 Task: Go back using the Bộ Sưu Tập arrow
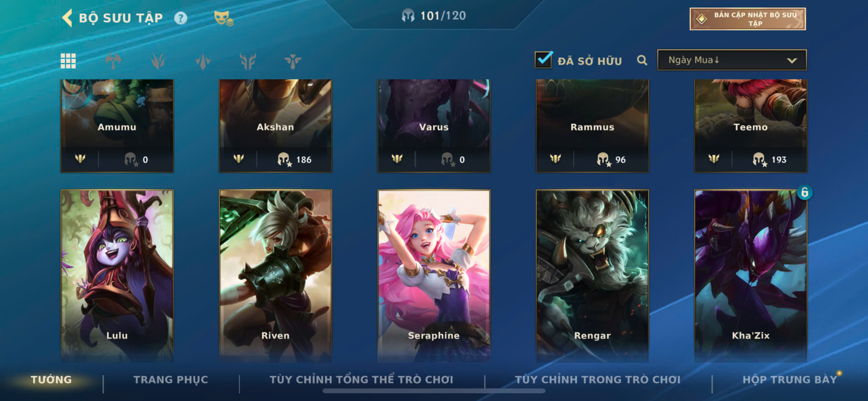tap(67, 17)
